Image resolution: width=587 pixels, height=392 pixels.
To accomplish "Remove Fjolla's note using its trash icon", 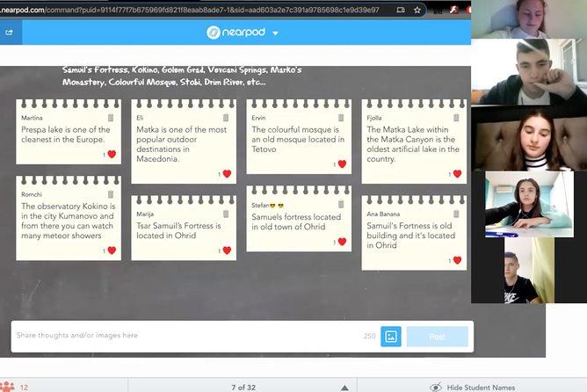I will click(456, 118).
